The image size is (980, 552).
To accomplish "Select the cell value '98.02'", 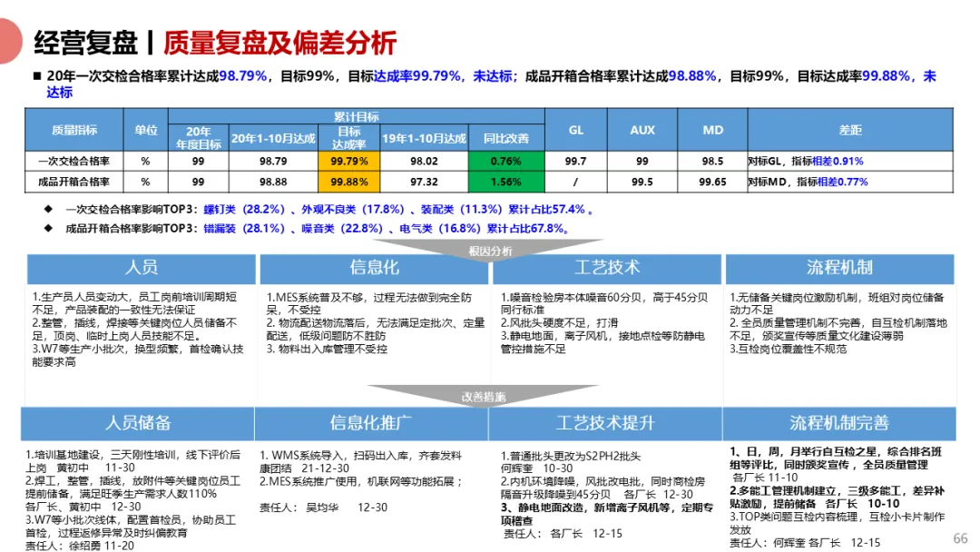I will click(424, 161).
